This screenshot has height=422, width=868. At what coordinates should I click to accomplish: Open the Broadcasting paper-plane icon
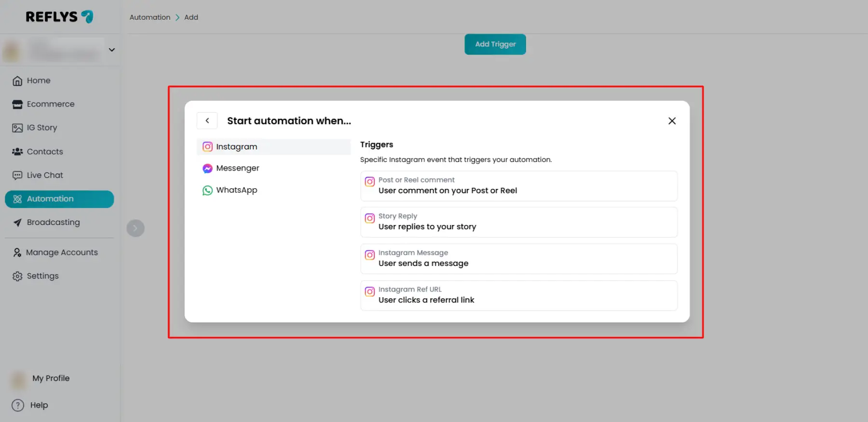[17, 223]
